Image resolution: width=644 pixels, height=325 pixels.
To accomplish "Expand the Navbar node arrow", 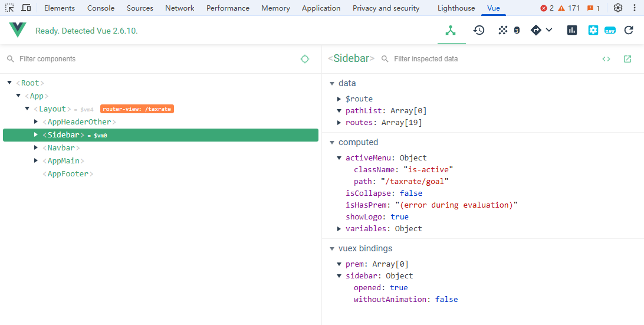I will coord(36,147).
